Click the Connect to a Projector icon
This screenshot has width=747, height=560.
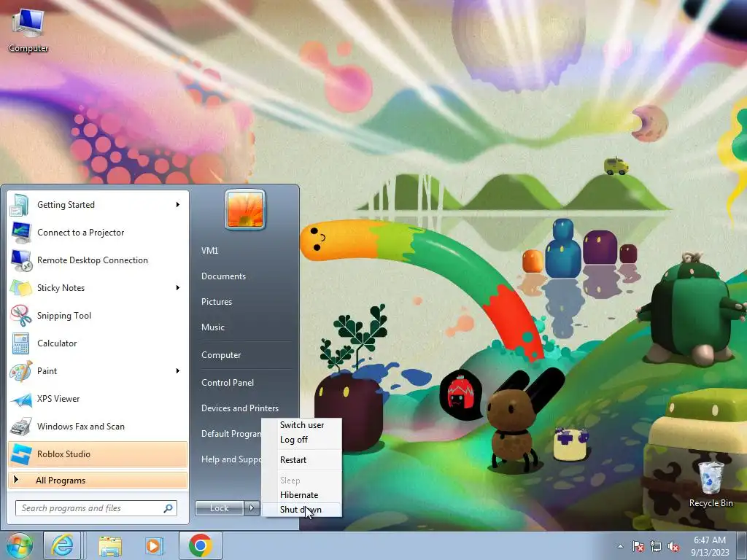pos(20,233)
